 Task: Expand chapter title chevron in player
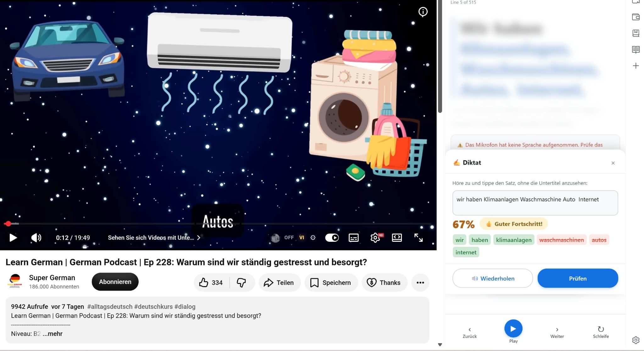pos(198,238)
